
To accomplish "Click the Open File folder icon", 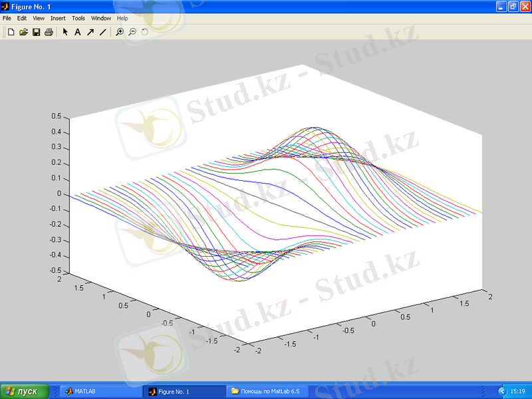I will click(x=23, y=32).
